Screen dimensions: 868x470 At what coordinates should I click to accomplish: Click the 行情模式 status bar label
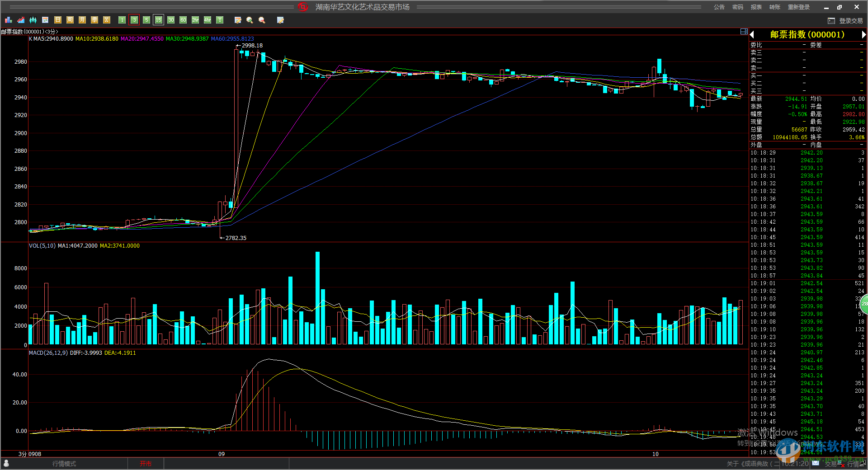pyautogui.click(x=64, y=464)
